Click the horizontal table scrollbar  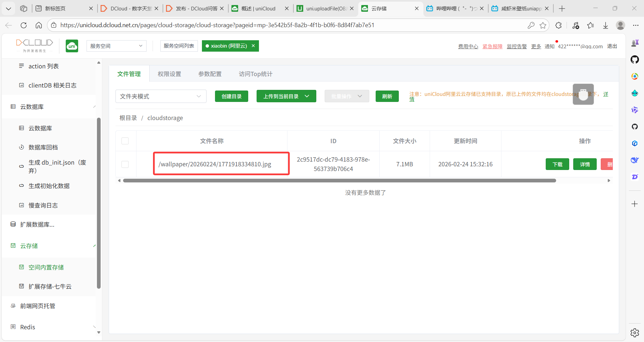coord(339,180)
